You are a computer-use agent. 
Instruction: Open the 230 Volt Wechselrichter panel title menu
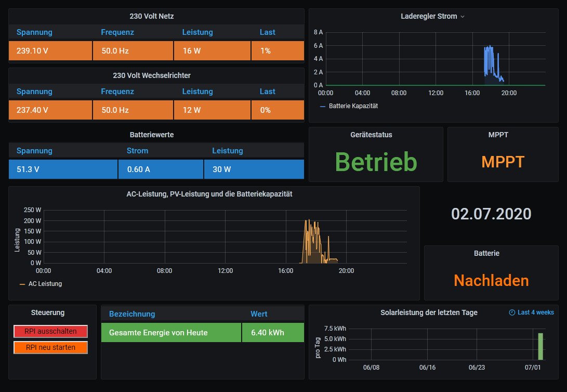tap(151, 75)
